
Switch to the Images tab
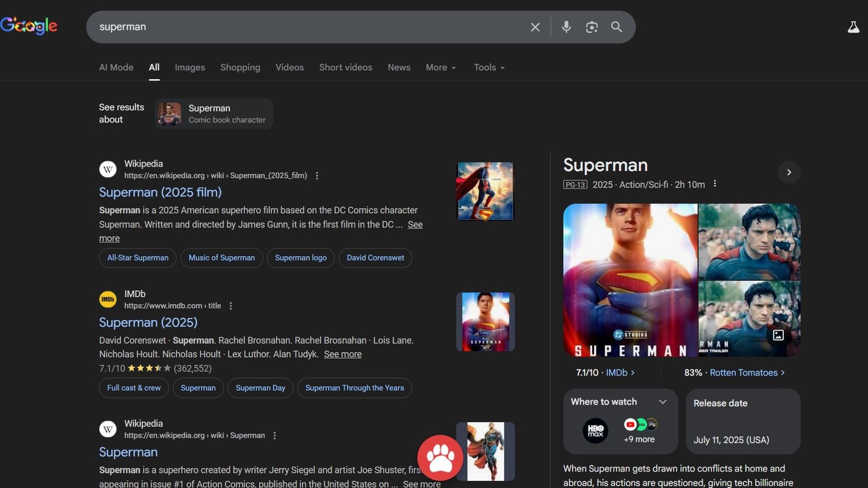pyautogui.click(x=190, y=67)
